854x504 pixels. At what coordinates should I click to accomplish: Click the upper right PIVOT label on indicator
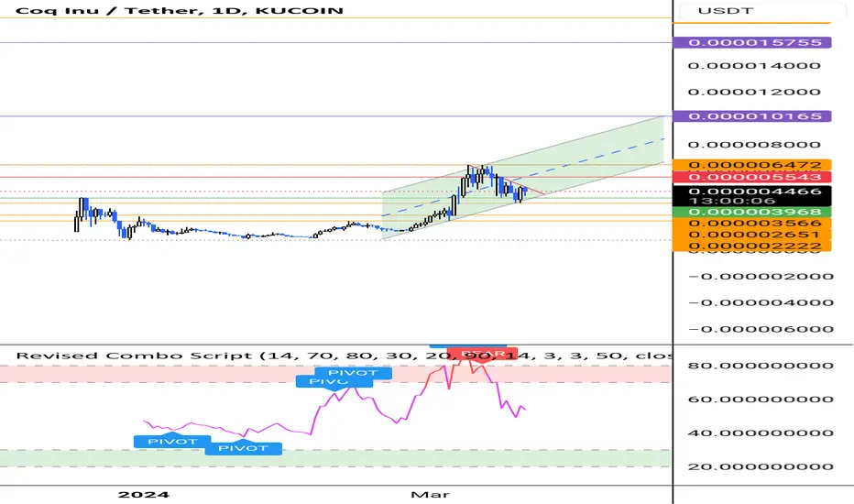[353, 373]
